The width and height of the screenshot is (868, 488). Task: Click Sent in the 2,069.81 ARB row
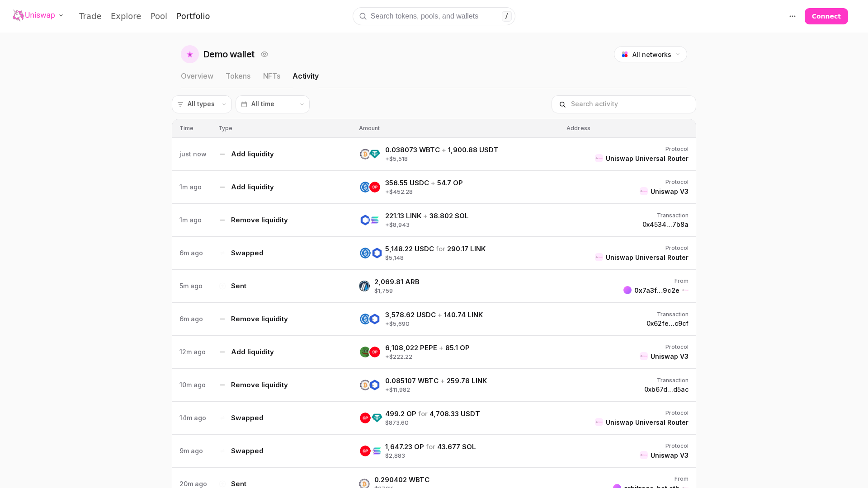coord(239,286)
